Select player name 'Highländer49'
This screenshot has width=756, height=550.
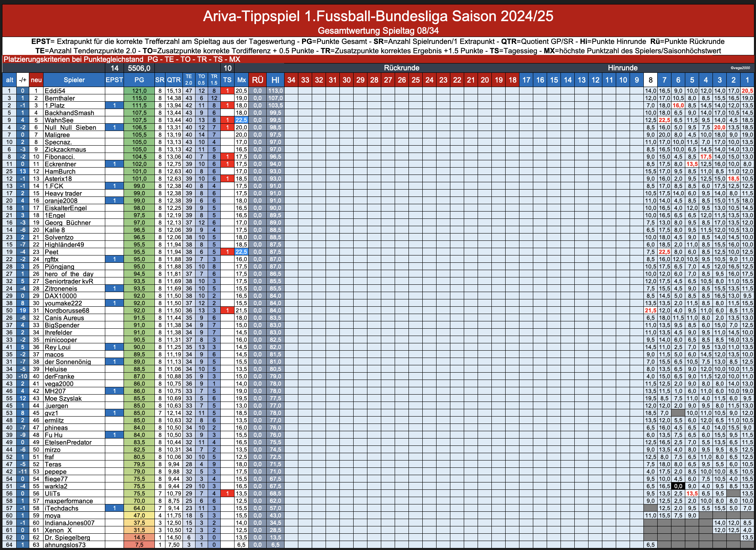pos(64,244)
